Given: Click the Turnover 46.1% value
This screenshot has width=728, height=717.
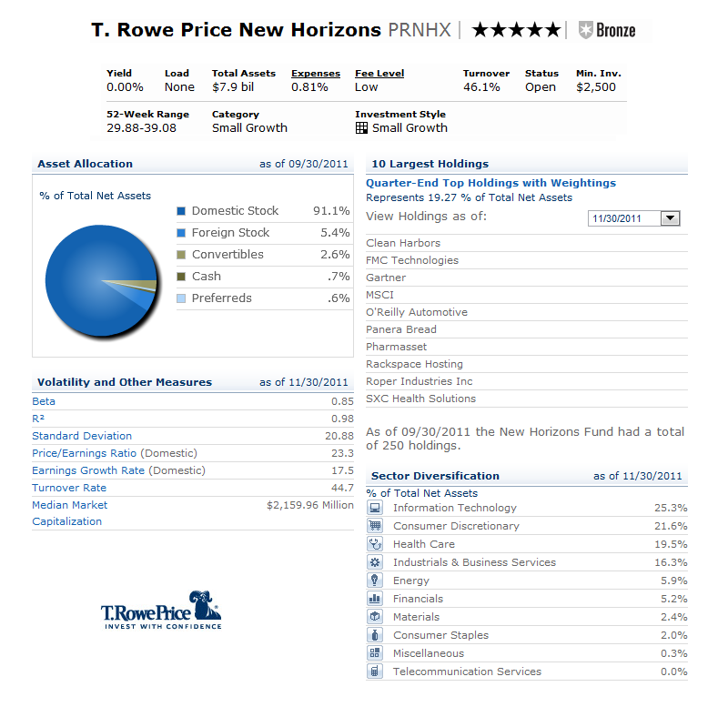Looking at the screenshot, I should pos(481,86).
